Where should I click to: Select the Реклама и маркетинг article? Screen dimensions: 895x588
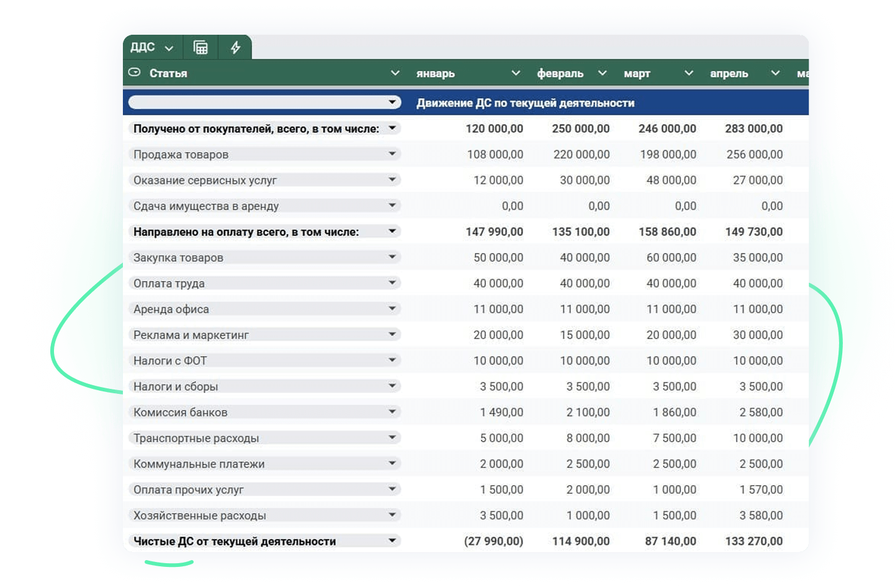191,335
